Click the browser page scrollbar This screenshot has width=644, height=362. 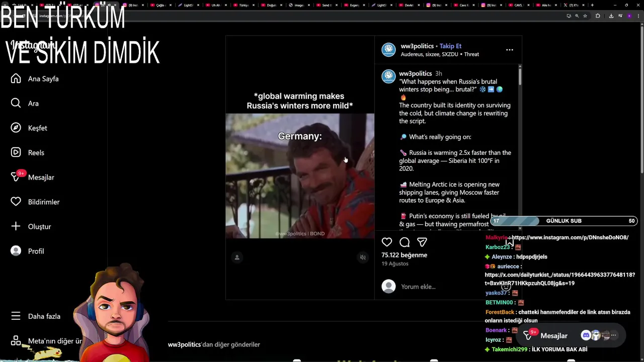641,101
